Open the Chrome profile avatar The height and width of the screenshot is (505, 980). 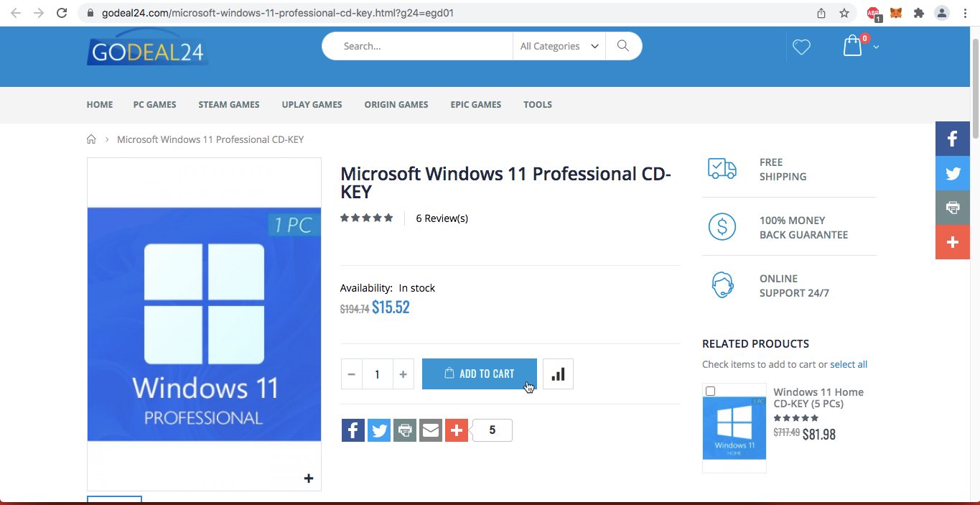(x=941, y=13)
